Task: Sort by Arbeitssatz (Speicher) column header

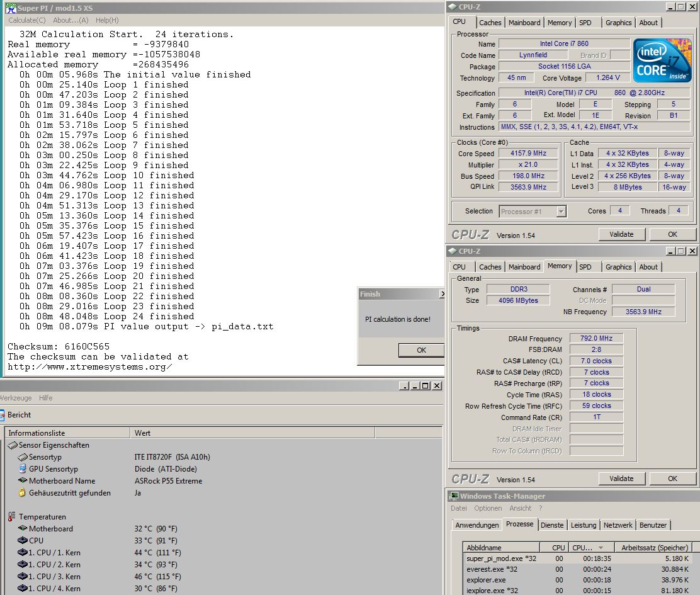Action: pyautogui.click(x=655, y=548)
